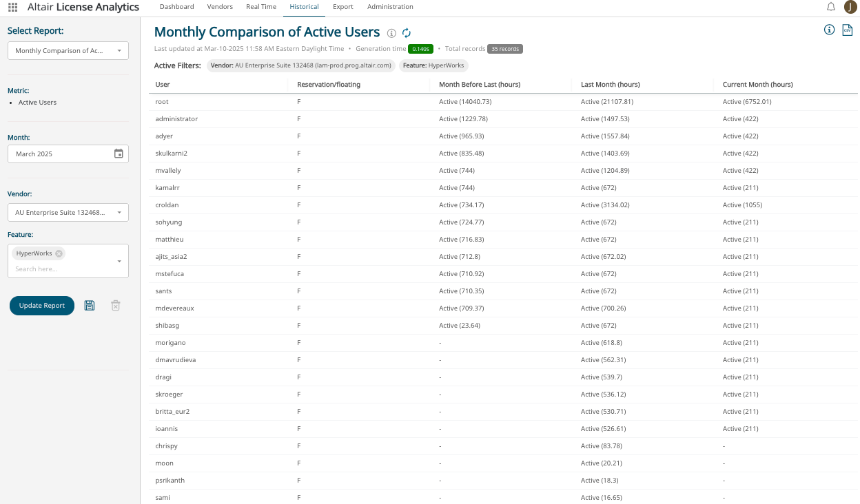The height and width of the screenshot is (504, 860).
Task: Open the Administration menu
Action: click(x=390, y=7)
